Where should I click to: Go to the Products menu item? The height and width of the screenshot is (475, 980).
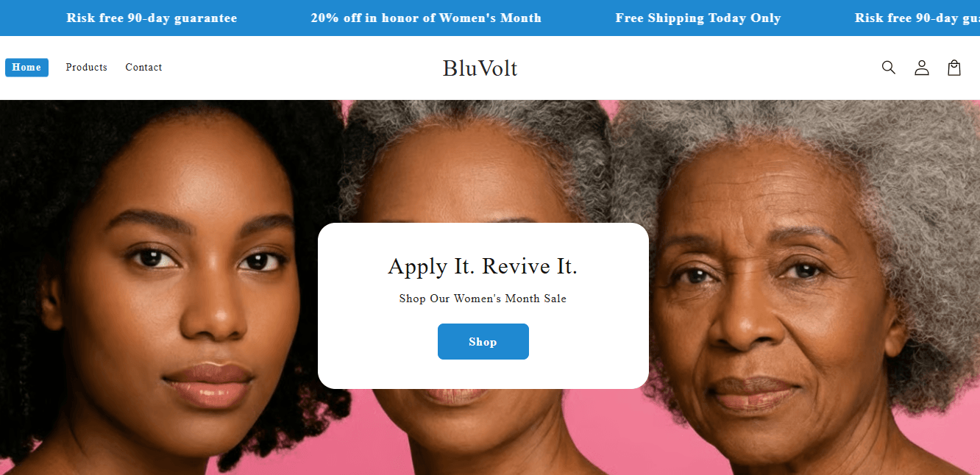pos(87,68)
